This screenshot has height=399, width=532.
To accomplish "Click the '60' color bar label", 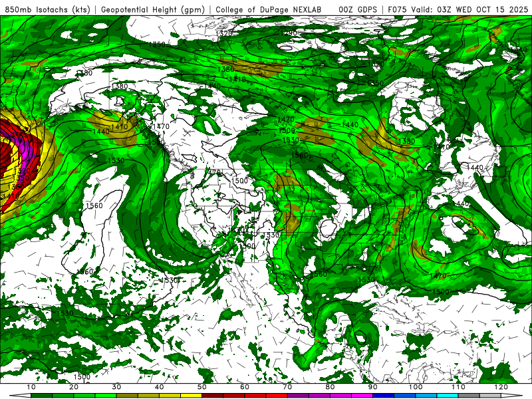I will [245, 387].
